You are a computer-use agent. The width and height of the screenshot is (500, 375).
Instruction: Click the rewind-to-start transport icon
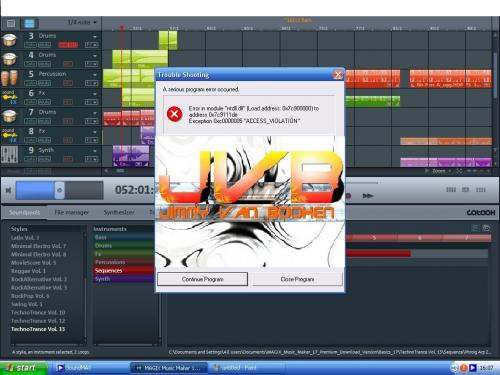tap(8, 190)
